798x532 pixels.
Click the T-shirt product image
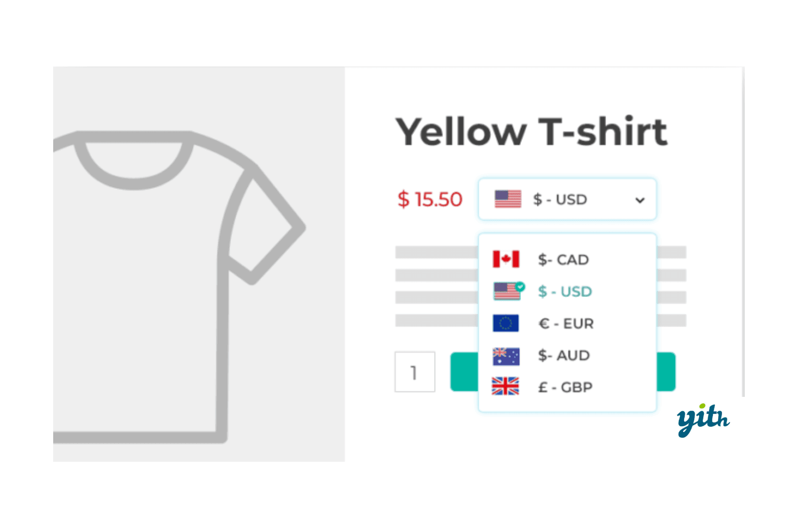pos(176,282)
